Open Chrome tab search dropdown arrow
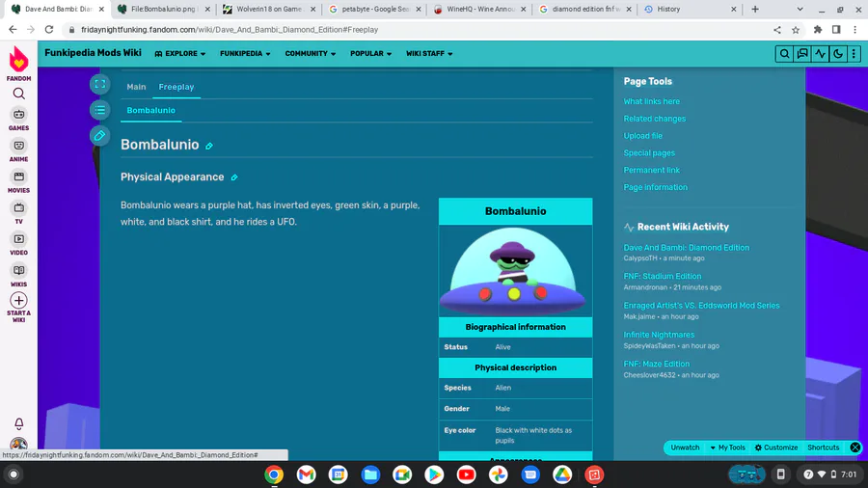Image resolution: width=868 pixels, height=488 pixels. (x=800, y=10)
